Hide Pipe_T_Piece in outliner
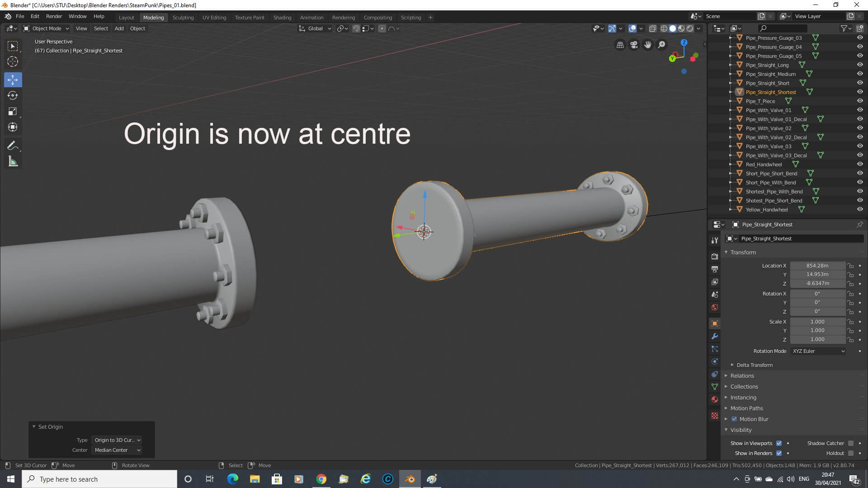This screenshot has height=488, width=868. 860,101
